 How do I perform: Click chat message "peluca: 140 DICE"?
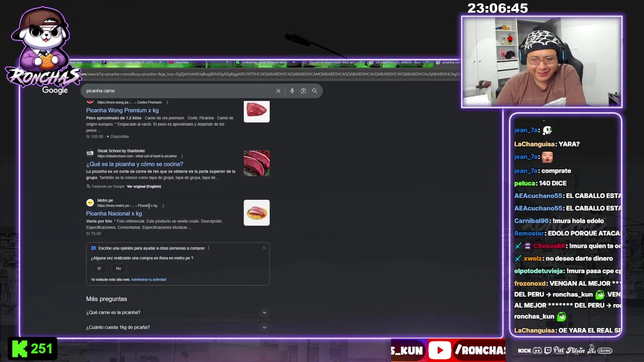(x=540, y=184)
